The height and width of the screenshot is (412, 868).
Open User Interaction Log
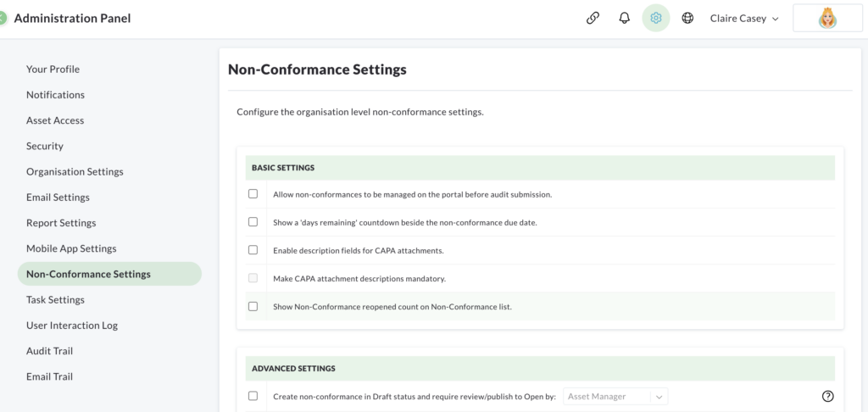(x=72, y=326)
